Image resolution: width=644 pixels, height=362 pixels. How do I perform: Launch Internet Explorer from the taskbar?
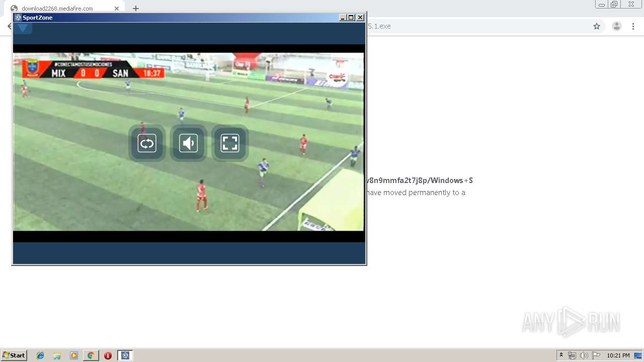(x=40, y=355)
